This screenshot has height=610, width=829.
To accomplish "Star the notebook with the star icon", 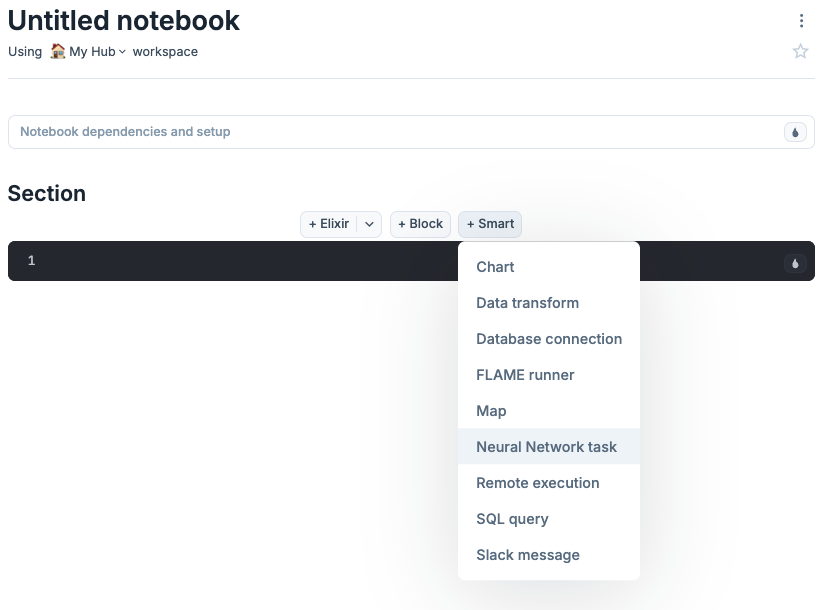I will coord(800,51).
